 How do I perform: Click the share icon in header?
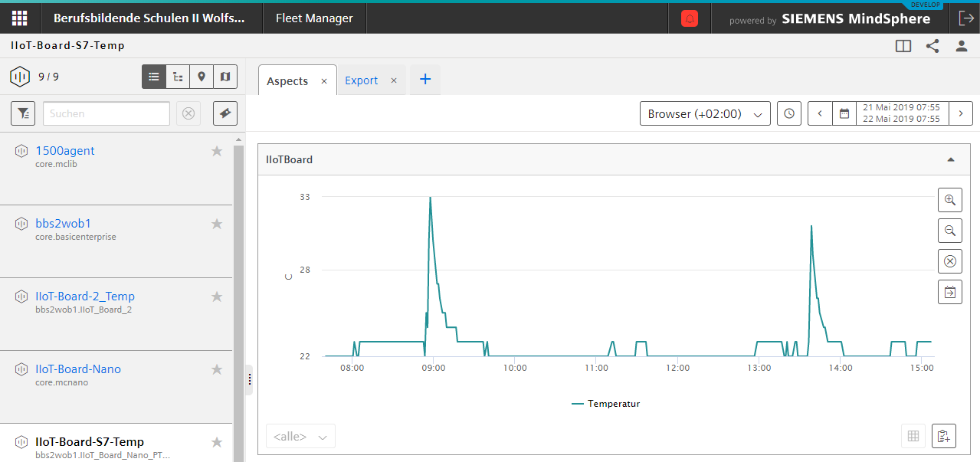tap(932, 46)
